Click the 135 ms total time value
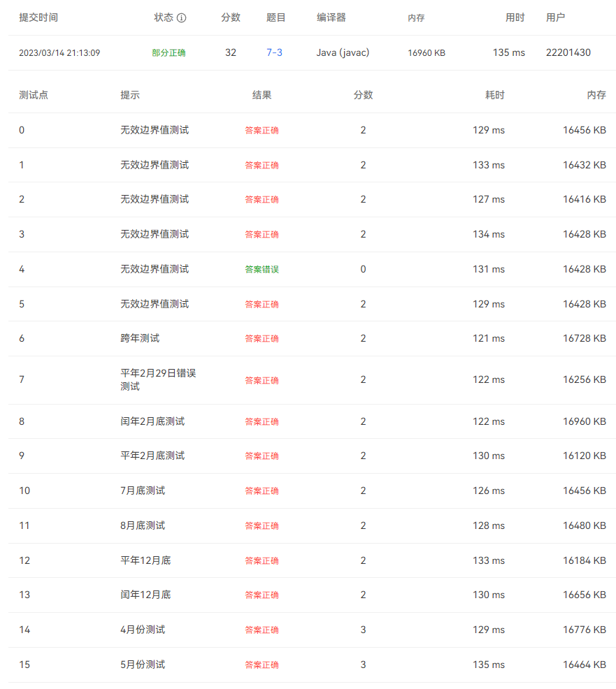Image resolution: width=616 pixels, height=689 pixels. 509,52
